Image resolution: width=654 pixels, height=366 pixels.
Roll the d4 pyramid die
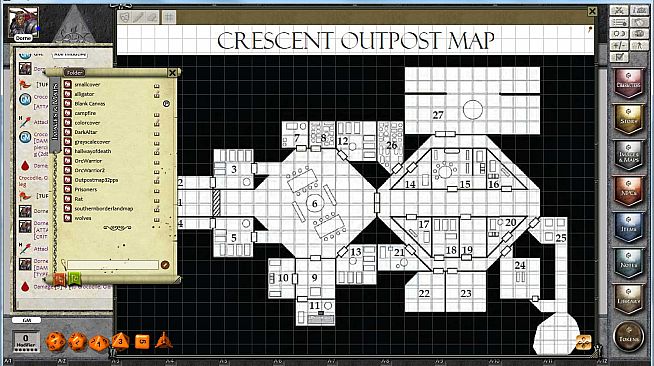tap(164, 341)
